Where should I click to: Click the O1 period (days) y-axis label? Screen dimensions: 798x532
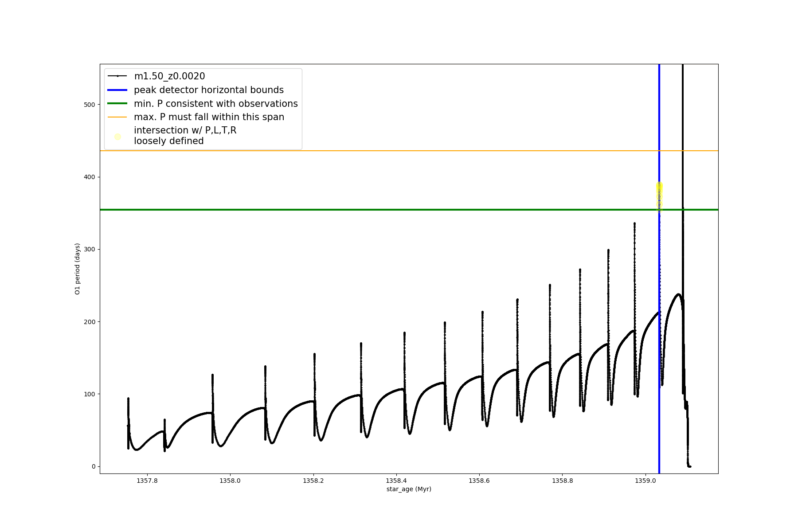point(77,269)
